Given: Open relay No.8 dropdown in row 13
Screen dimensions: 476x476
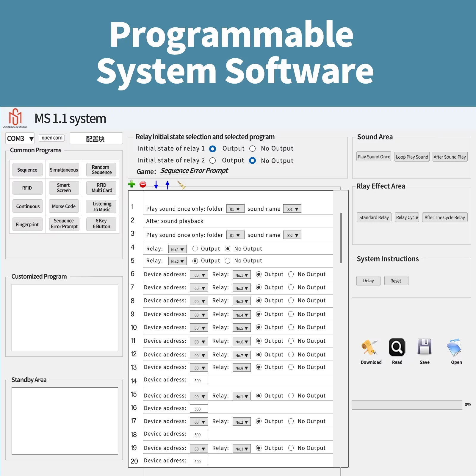Looking at the screenshot, I should (x=242, y=368).
